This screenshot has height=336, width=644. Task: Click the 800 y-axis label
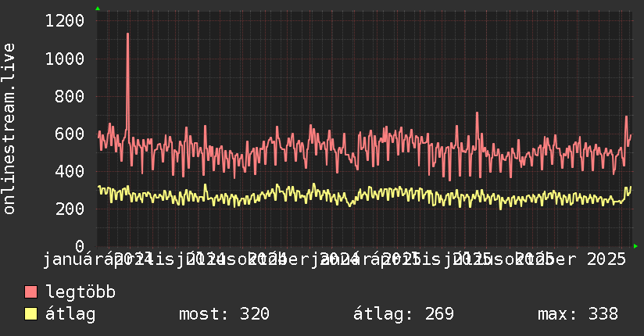[x=70, y=97]
